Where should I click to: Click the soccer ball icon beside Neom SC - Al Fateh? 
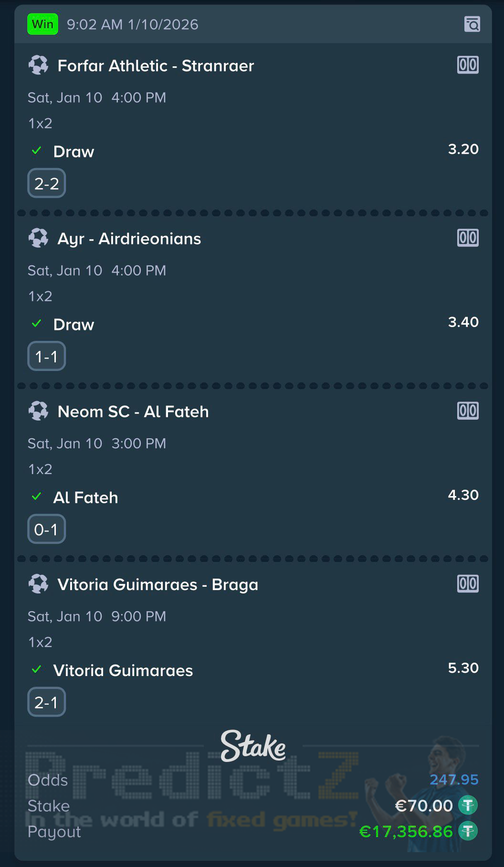click(38, 411)
